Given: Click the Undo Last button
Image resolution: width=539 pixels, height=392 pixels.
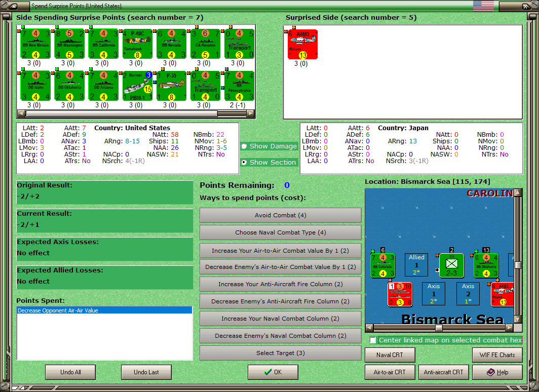Looking at the screenshot, I should coord(146,372).
